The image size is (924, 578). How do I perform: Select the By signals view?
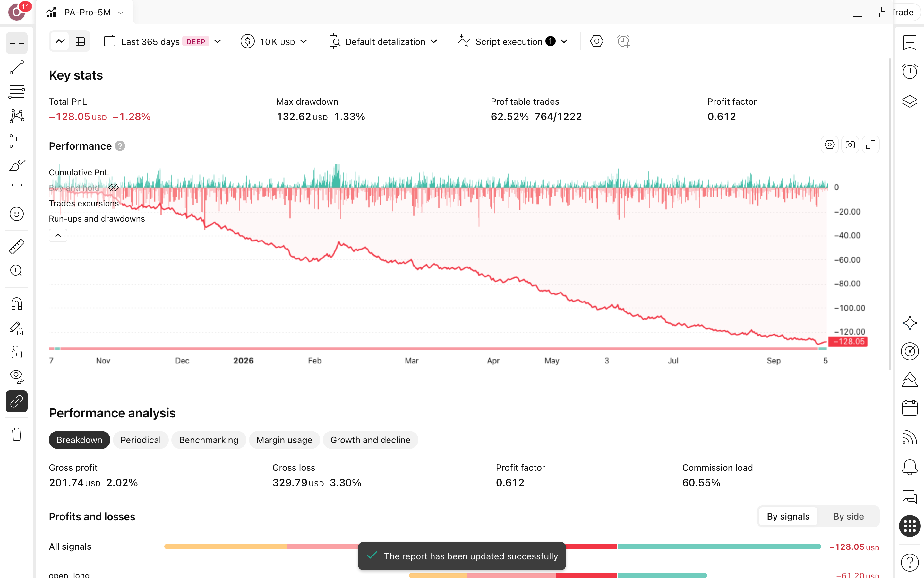pyautogui.click(x=788, y=516)
